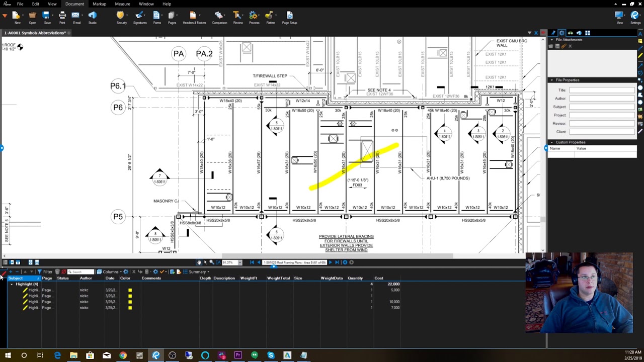Open the Columns dropdown in markups list
The image size is (644, 362).
[x=110, y=271]
